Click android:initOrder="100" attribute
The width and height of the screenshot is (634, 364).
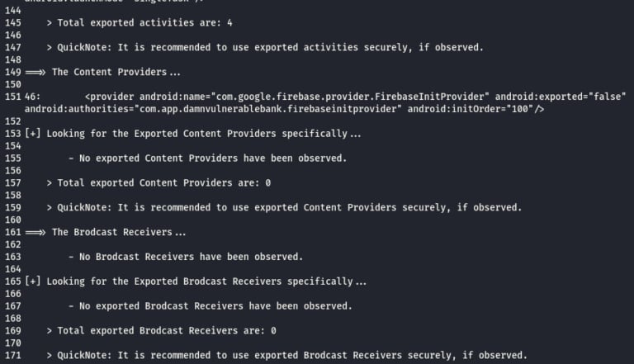coord(471,109)
